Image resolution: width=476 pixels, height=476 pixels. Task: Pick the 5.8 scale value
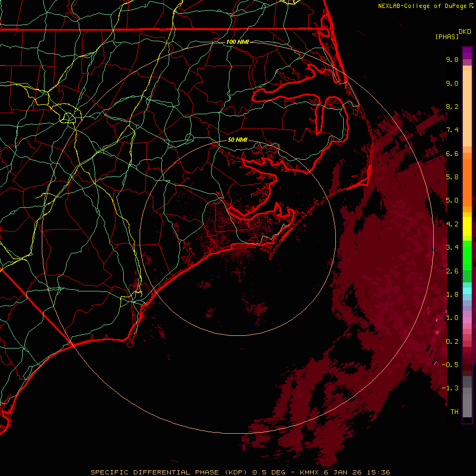452,177
